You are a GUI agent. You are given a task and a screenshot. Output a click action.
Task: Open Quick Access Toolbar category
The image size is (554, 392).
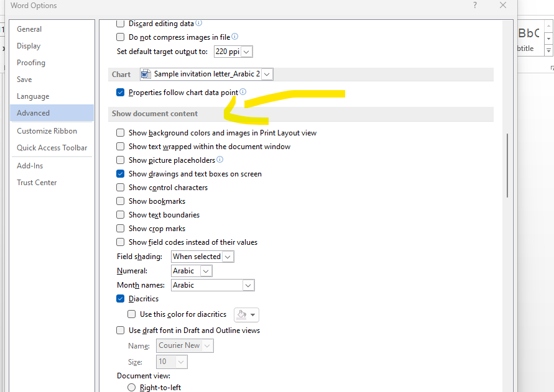click(52, 148)
